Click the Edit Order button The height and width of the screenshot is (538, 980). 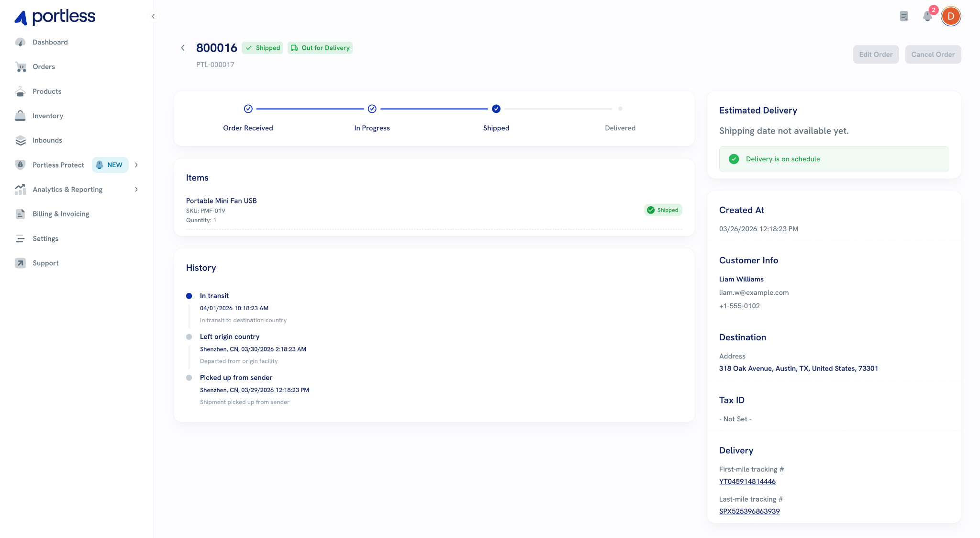[x=876, y=55]
